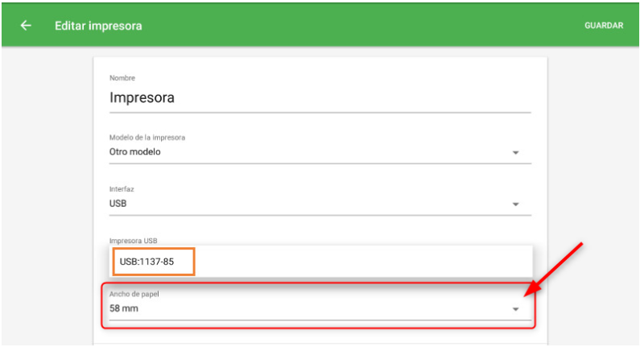The width and height of the screenshot is (644, 351).
Task: Expand the Ancho de papel dropdown arrow
Action: (x=516, y=309)
